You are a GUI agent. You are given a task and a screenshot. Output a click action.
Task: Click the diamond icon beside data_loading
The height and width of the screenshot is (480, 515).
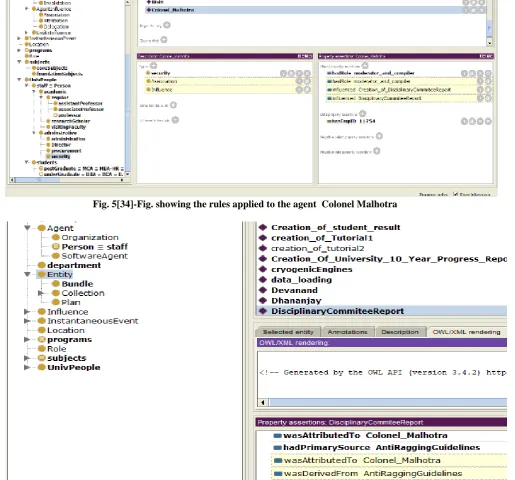coord(263,280)
